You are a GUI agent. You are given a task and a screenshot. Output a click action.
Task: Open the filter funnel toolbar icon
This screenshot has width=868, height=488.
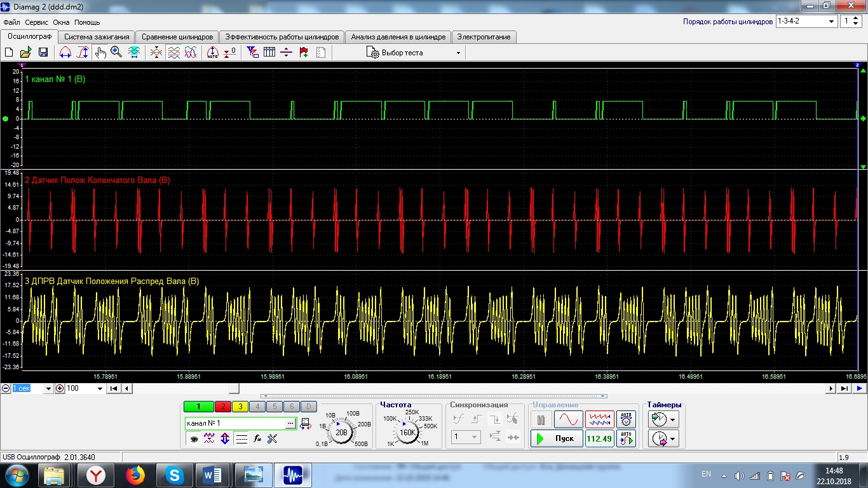coord(252,53)
